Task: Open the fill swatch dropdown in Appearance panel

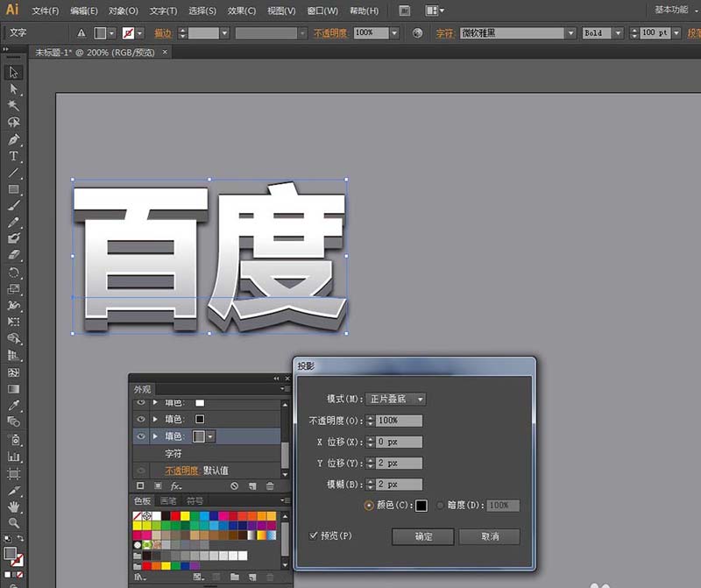Action: [x=210, y=436]
